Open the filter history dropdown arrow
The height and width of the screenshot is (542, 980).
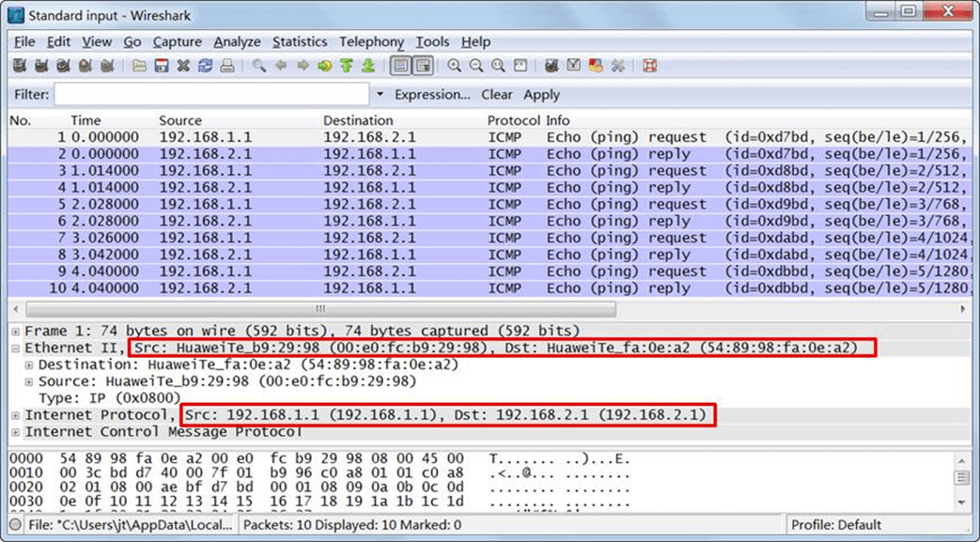(380, 95)
